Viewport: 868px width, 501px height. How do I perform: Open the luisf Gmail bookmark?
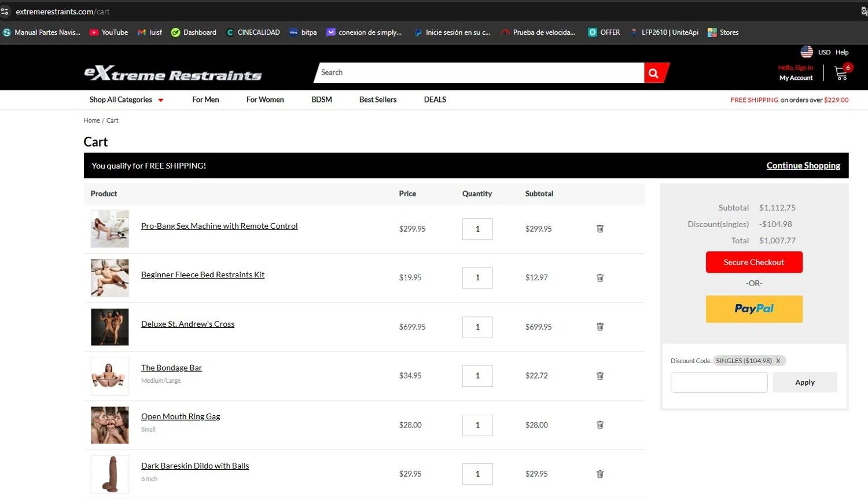point(150,32)
